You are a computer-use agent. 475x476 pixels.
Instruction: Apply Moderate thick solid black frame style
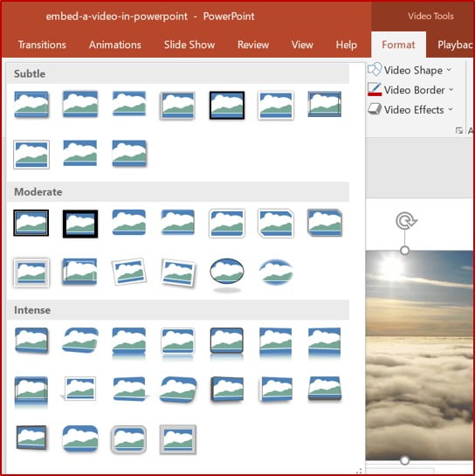[x=80, y=224]
